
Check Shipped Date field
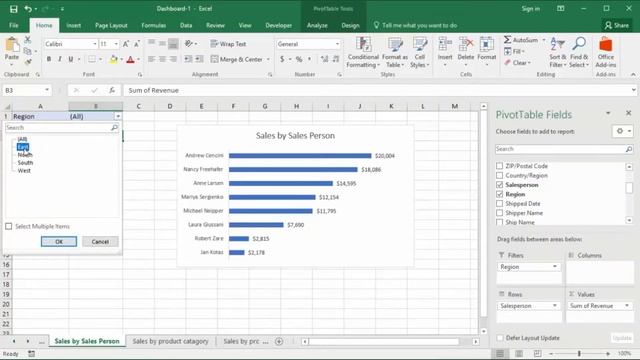[x=500, y=203]
